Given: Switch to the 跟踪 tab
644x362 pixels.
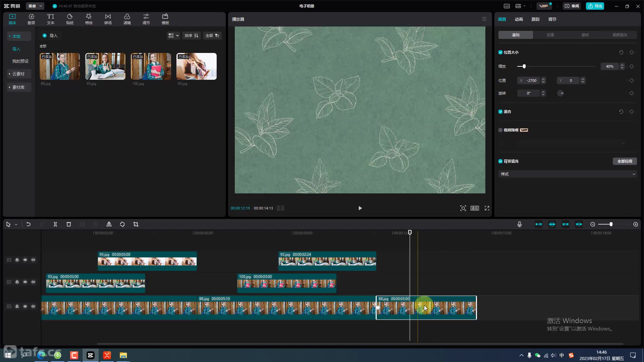Looking at the screenshot, I should (x=536, y=19).
